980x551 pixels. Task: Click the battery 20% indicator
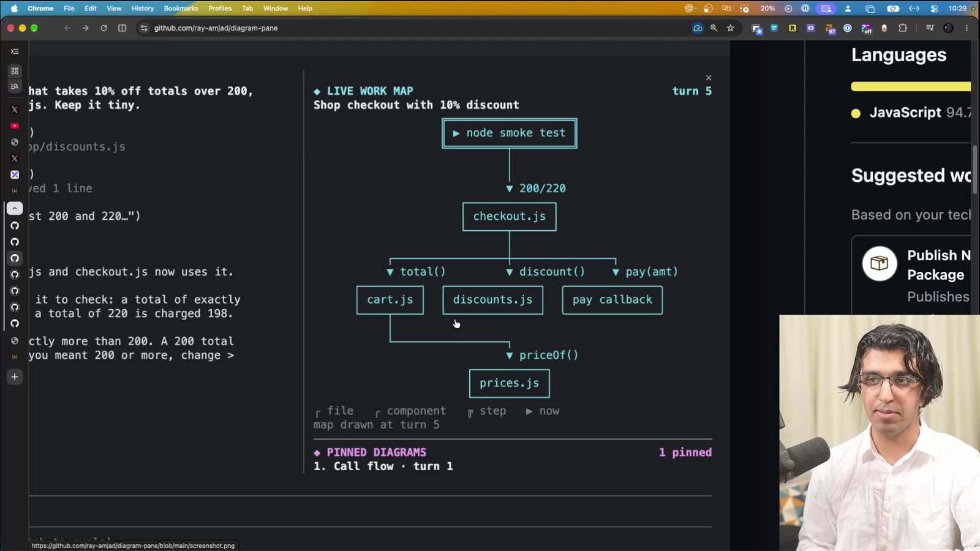768,9
